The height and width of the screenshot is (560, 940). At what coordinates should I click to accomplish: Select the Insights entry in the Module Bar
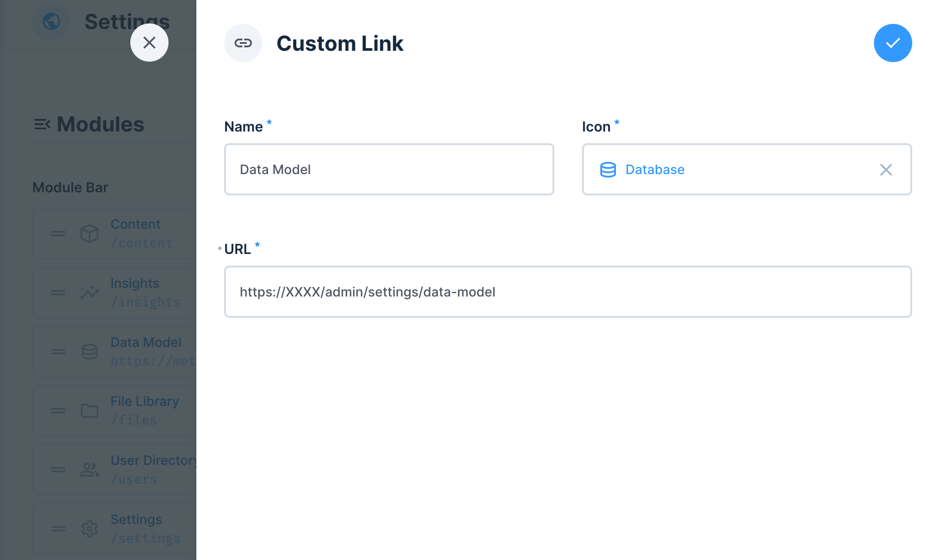click(135, 292)
